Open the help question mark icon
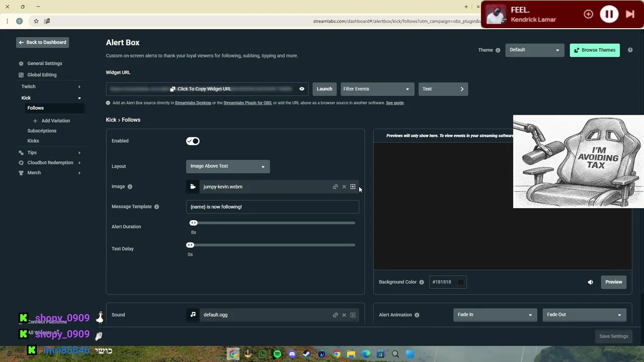 click(630, 50)
